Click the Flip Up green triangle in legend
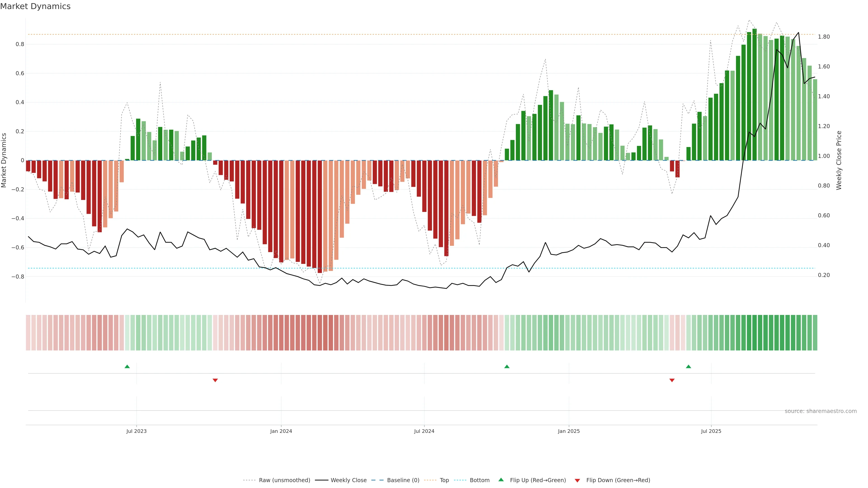 501,480
